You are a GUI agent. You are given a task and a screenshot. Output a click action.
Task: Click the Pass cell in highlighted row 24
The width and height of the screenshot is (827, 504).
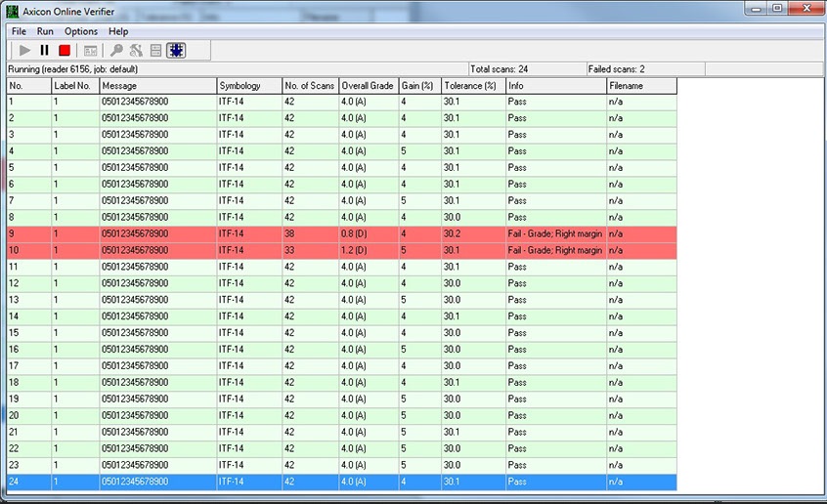(x=556, y=482)
